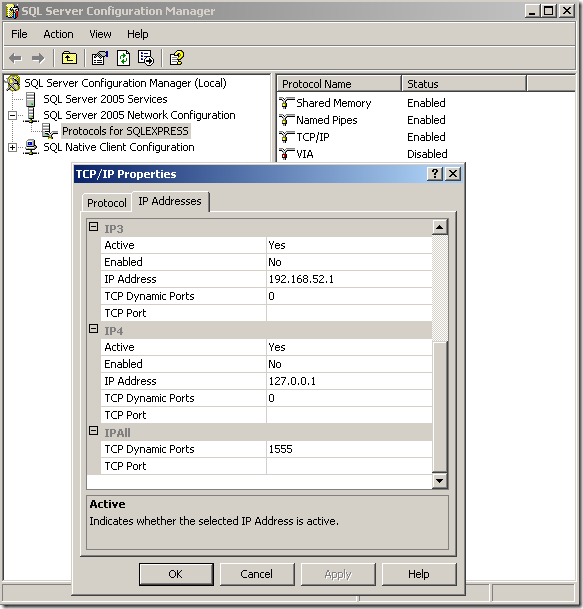The image size is (583, 609).
Task: Click the dialog's Help button
Action: coord(419,574)
